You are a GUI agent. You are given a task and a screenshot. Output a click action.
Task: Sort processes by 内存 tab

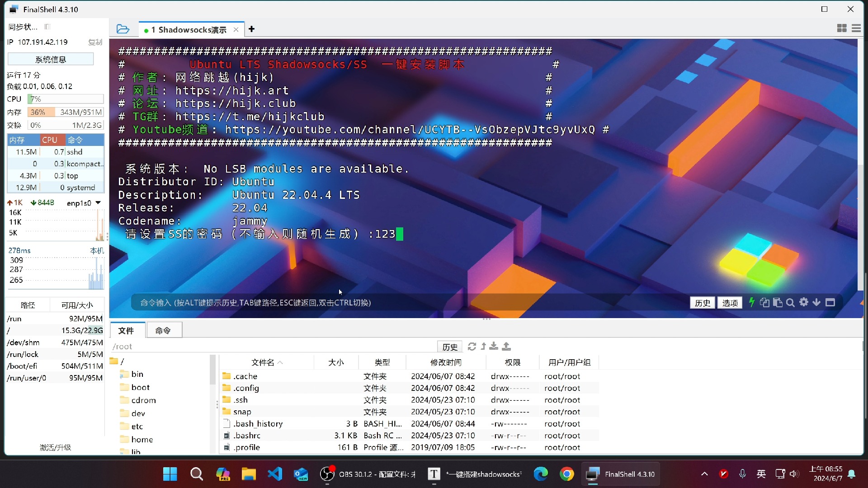click(x=24, y=140)
